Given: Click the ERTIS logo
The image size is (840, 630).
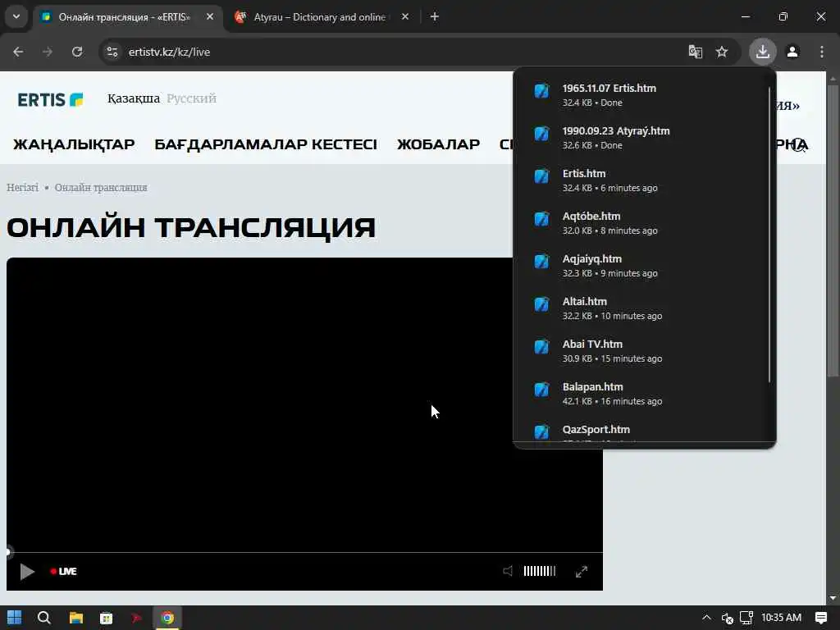Looking at the screenshot, I should click(x=50, y=99).
